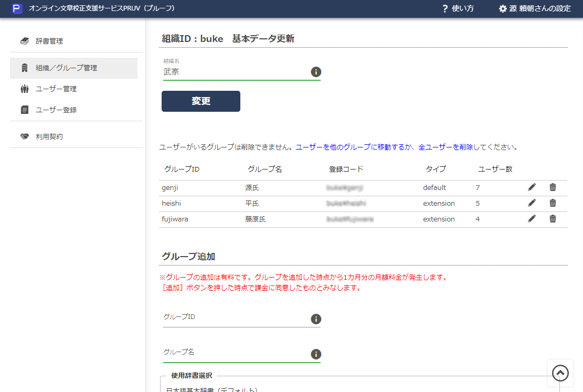Image resolution: width=583 pixels, height=392 pixels.
Task: Edit the heishi group with pencil icon
Action: (532, 203)
